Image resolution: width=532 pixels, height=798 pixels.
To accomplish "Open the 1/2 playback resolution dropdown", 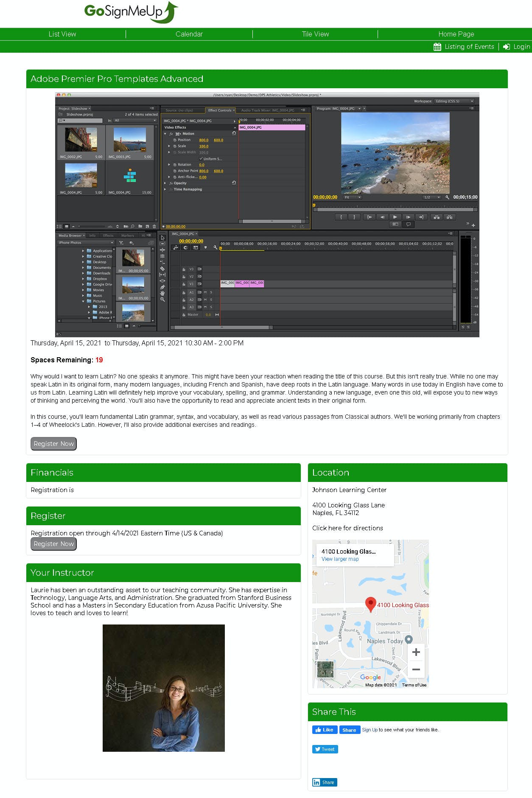I will point(432,197).
